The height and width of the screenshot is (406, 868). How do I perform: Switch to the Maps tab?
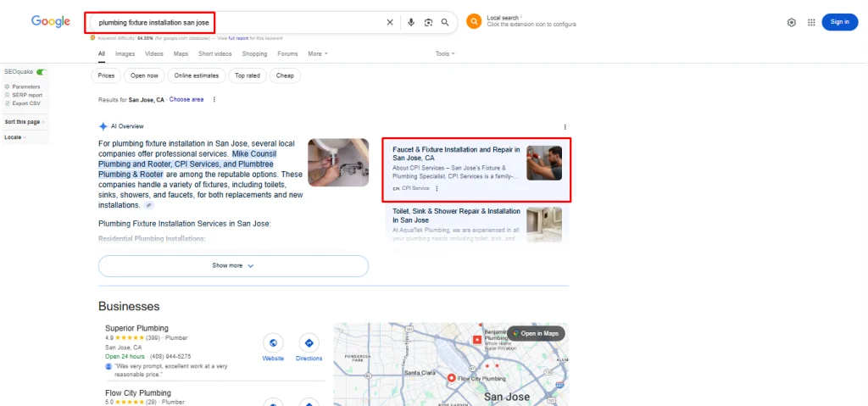point(181,53)
